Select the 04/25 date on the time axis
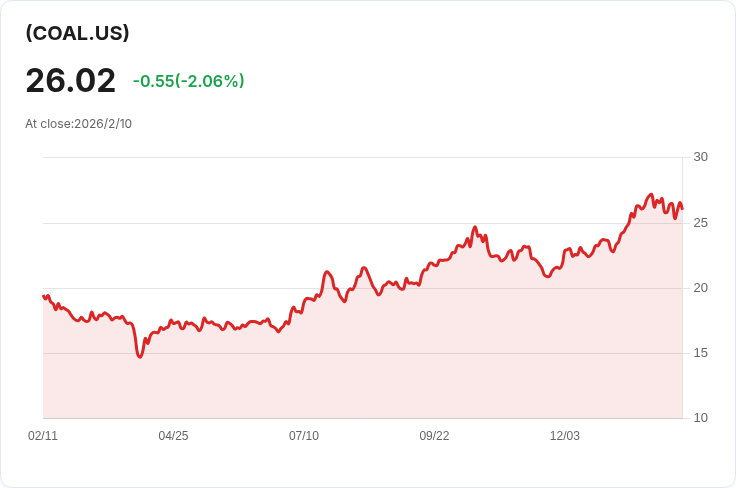This screenshot has width=736, height=488. coord(173,436)
